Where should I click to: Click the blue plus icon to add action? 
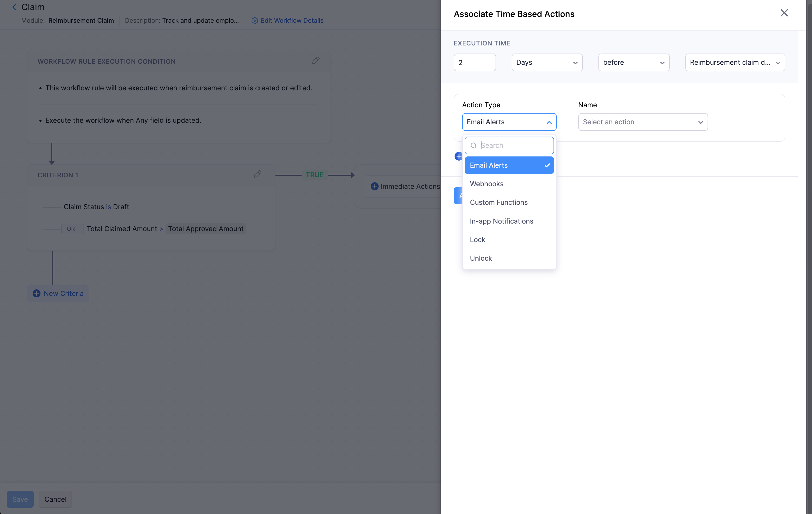[x=458, y=156]
